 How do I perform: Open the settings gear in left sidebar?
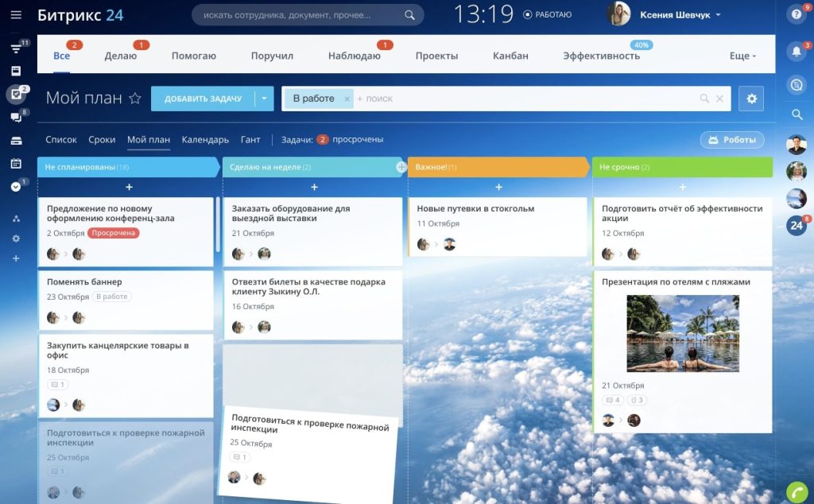click(16, 238)
